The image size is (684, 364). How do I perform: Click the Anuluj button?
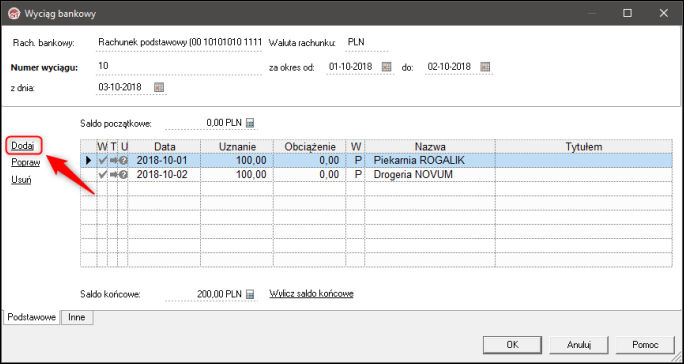click(x=578, y=344)
